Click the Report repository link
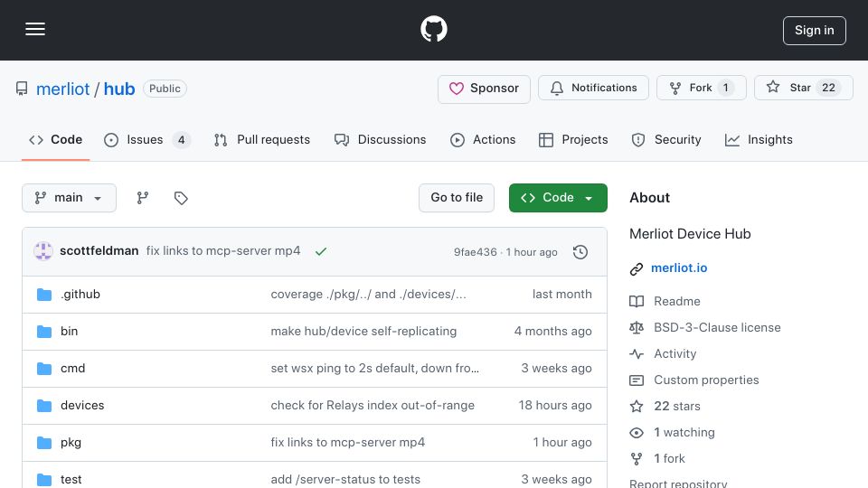This screenshot has width=868, height=488. (x=678, y=483)
